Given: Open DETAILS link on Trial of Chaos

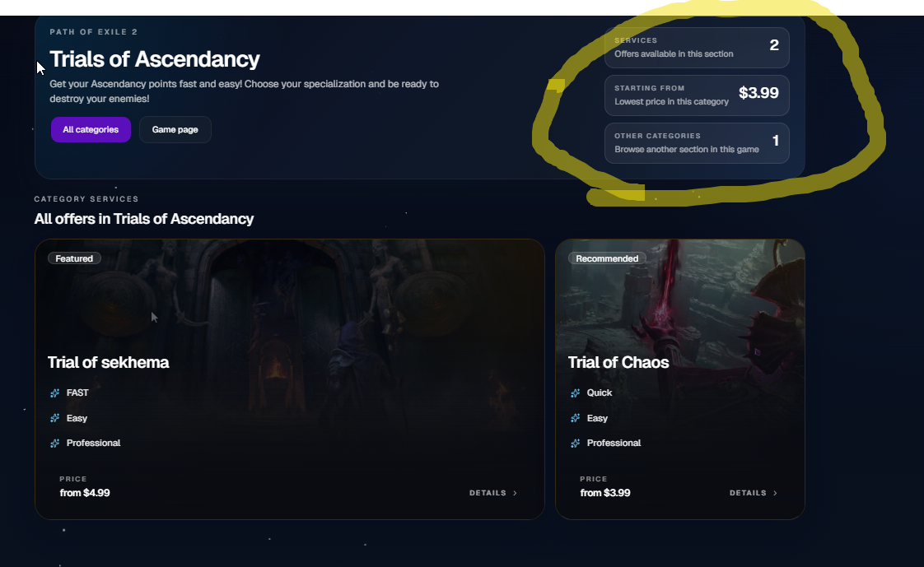Looking at the screenshot, I should tap(753, 493).
